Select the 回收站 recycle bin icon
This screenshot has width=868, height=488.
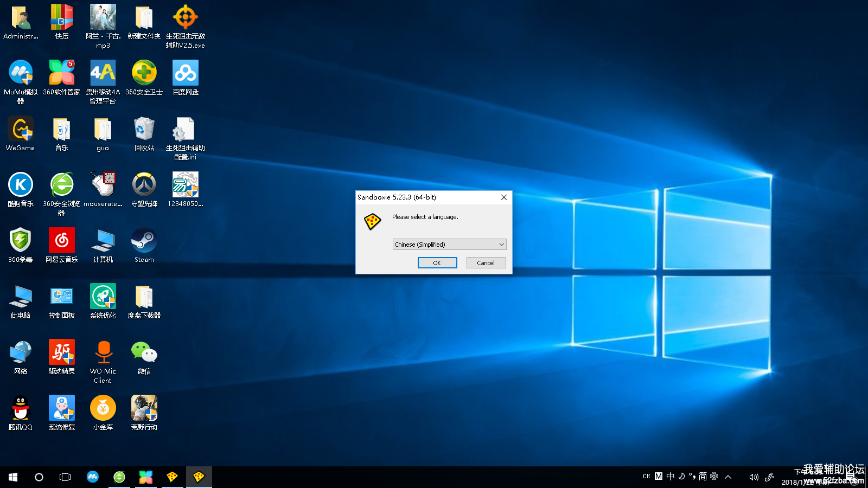pos(144,129)
